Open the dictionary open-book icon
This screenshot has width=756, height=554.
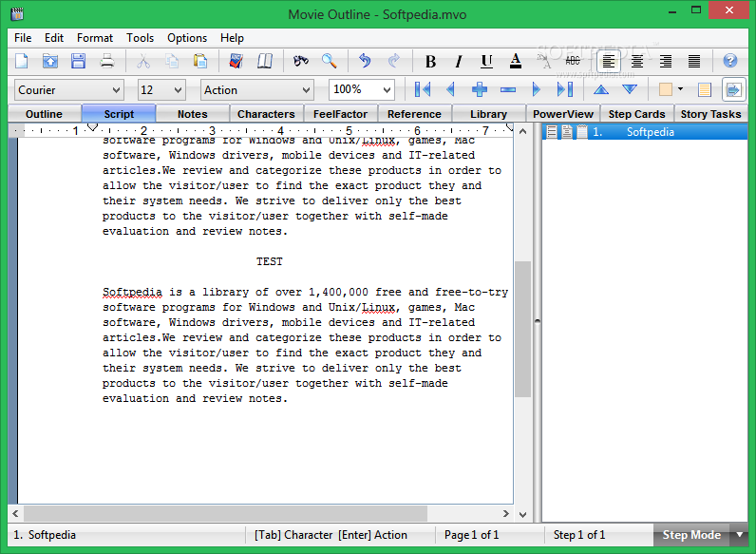[265, 61]
